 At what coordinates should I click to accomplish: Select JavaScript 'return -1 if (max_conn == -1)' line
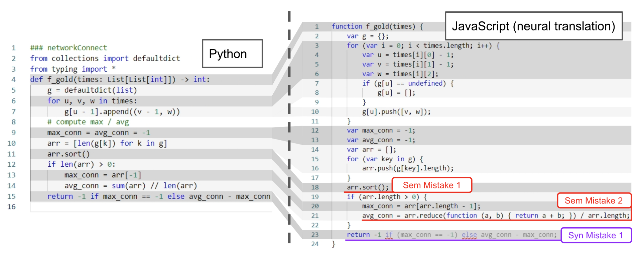click(x=452, y=235)
